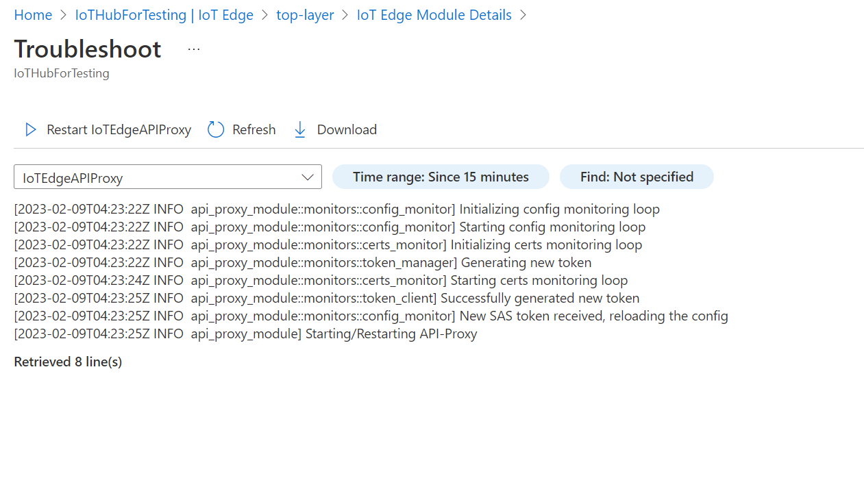
Task: Change the Time range: Since 15 minutes setting
Action: (x=441, y=177)
